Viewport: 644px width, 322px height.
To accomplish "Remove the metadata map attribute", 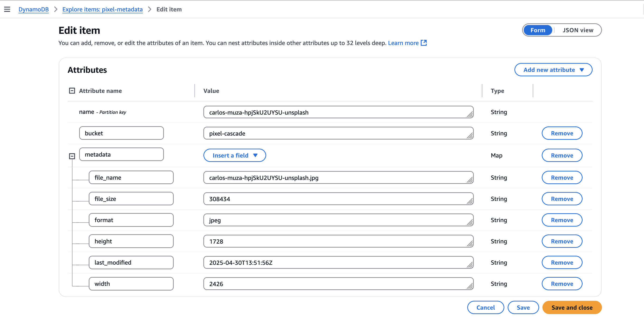I will point(562,155).
